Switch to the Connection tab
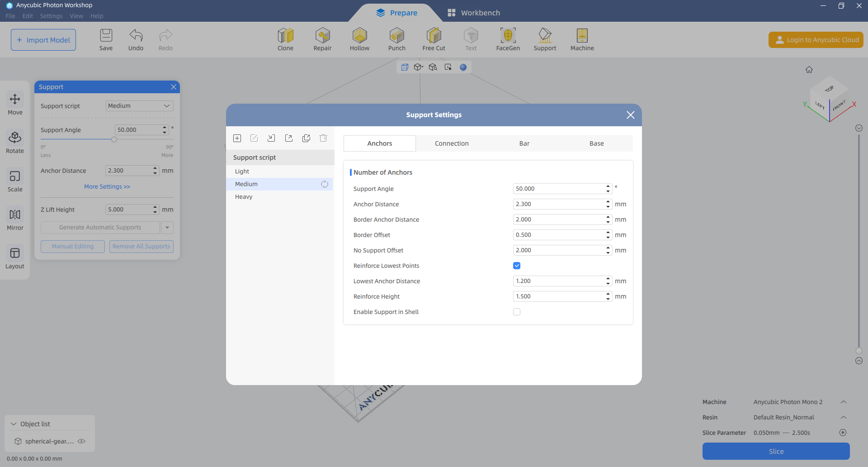The height and width of the screenshot is (467, 868). pyautogui.click(x=452, y=143)
